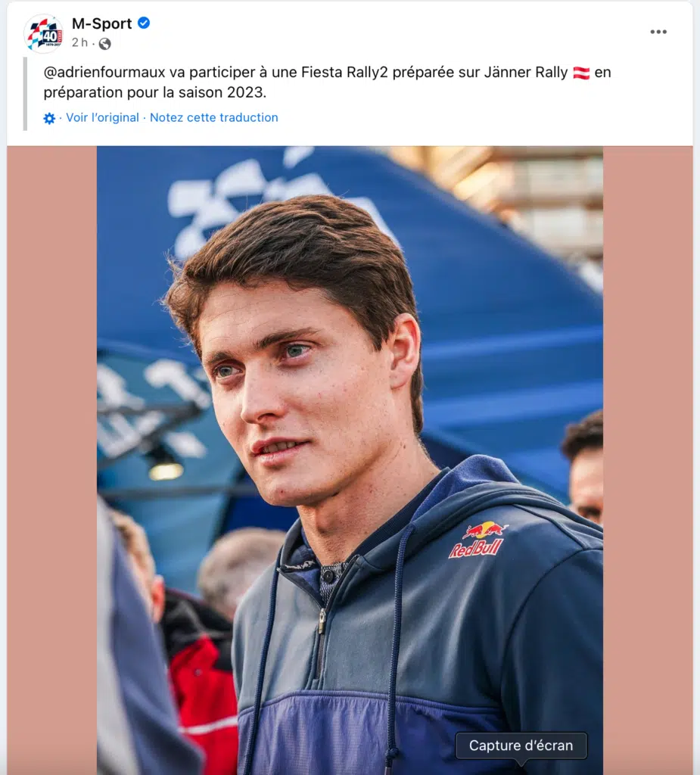Open the post via the 2 h timestamp

pyautogui.click(x=79, y=43)
